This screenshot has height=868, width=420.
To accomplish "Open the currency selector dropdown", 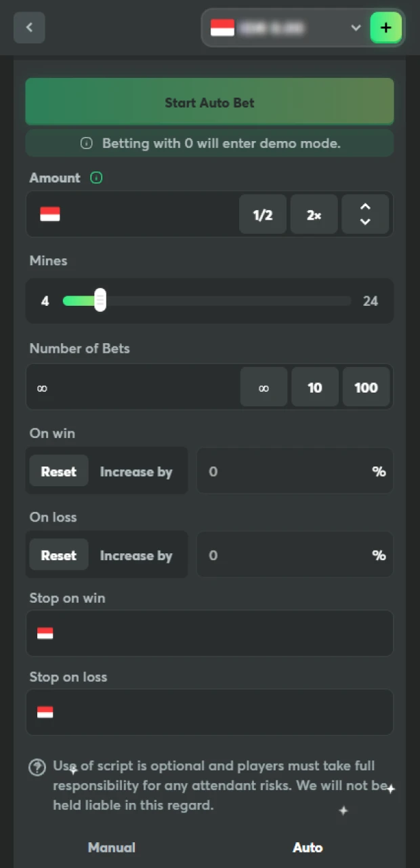I will pos(356,28).
